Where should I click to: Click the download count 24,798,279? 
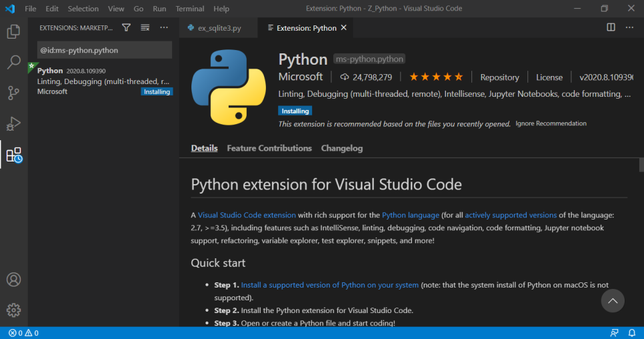click(366, 77)
